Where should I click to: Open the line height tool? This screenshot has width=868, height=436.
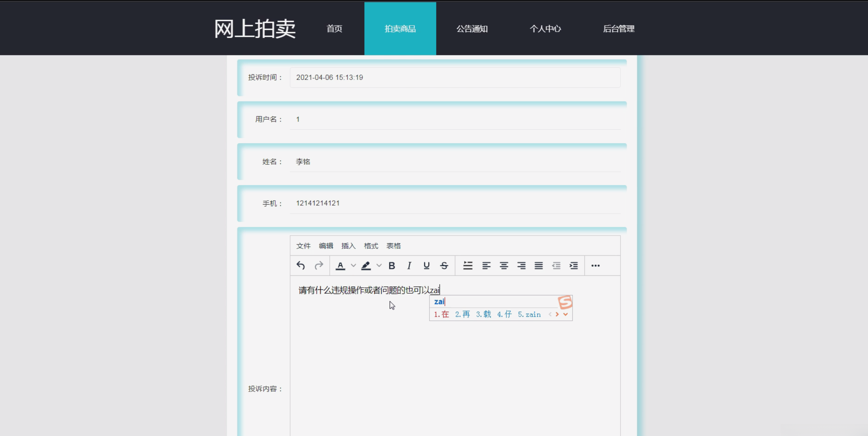tap(468, 266)
